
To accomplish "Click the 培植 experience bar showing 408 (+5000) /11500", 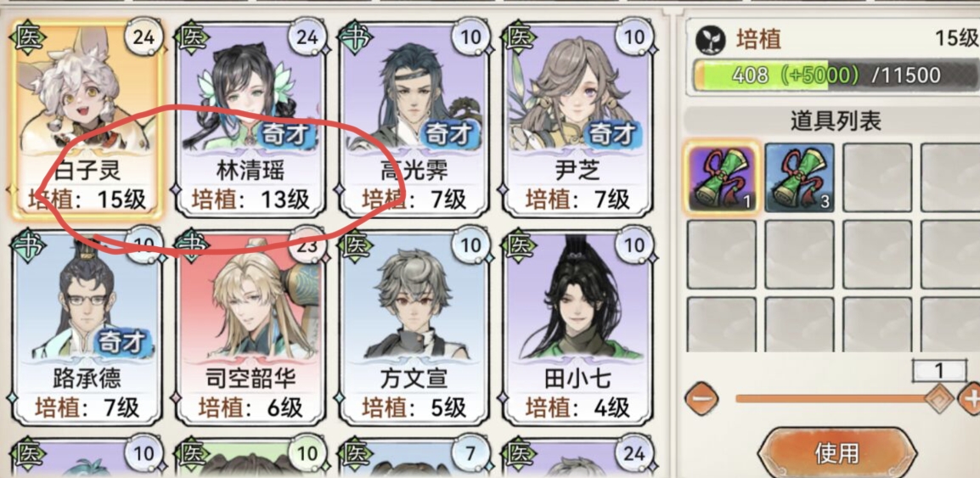I will [836, 76].
